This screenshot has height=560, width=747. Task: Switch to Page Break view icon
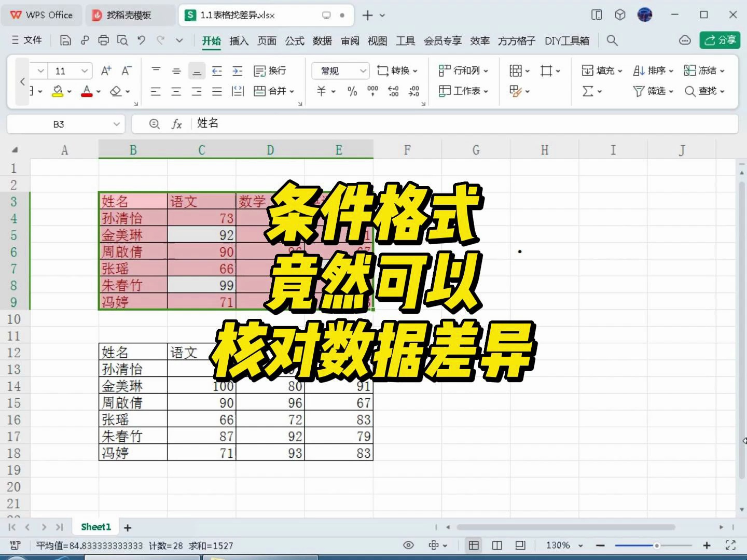coord(497,545)
